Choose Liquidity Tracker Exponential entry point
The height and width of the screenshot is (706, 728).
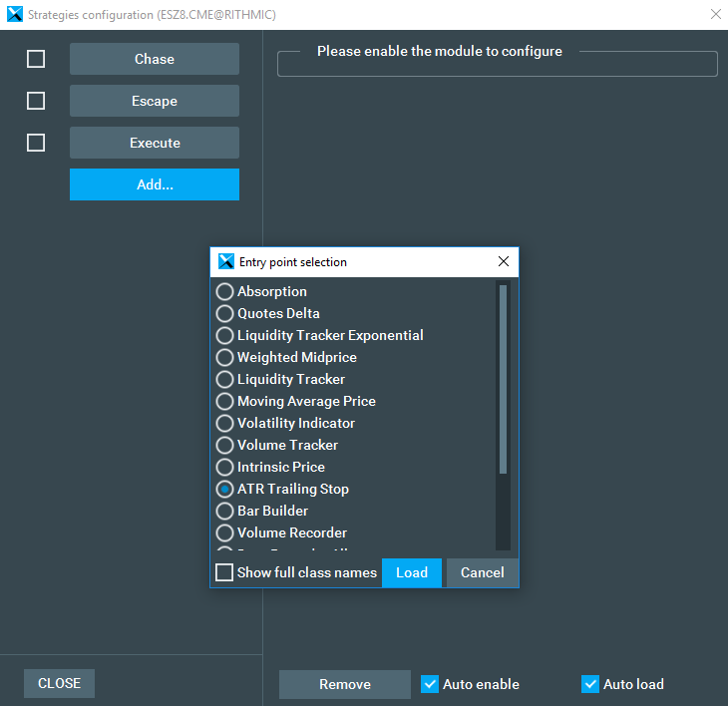coord(225,335)
